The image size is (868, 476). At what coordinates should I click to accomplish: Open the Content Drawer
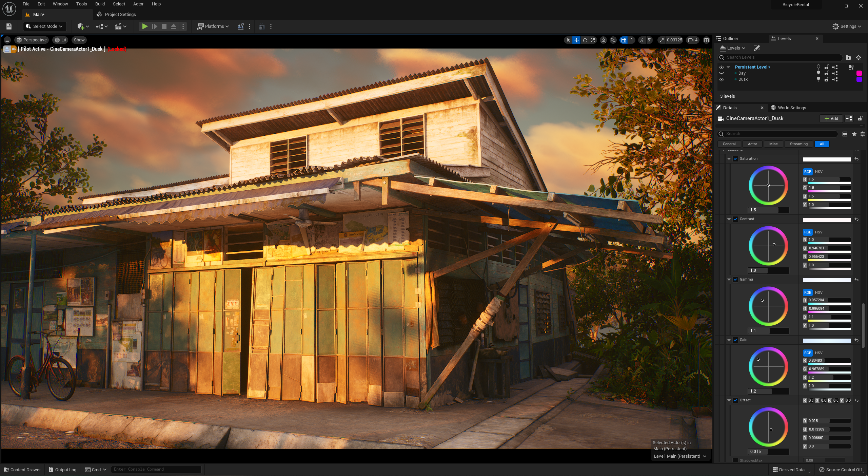click(22, 470)
